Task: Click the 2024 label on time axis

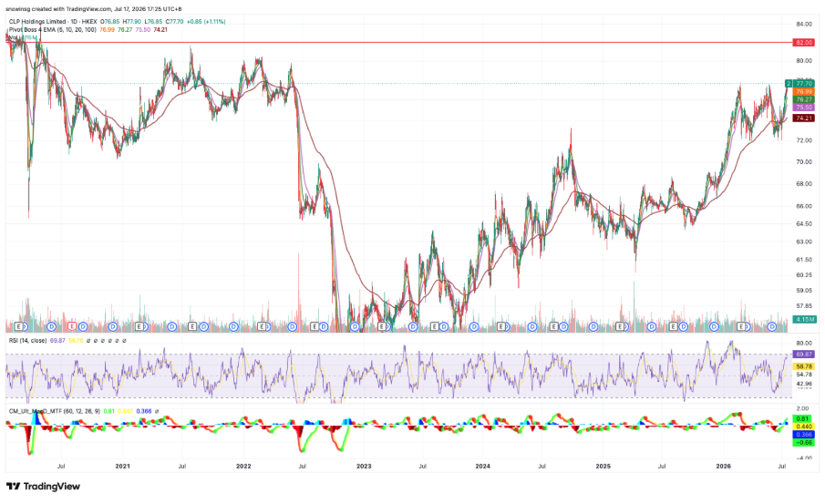Action: pyautogui.click(x=482, y=466)
